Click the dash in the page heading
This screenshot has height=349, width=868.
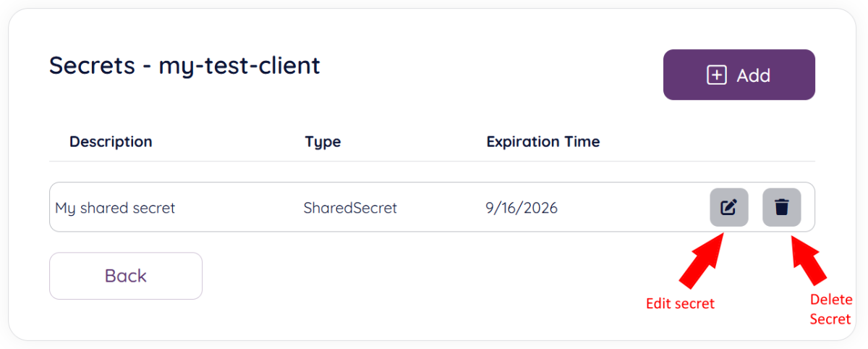point(147,66)
